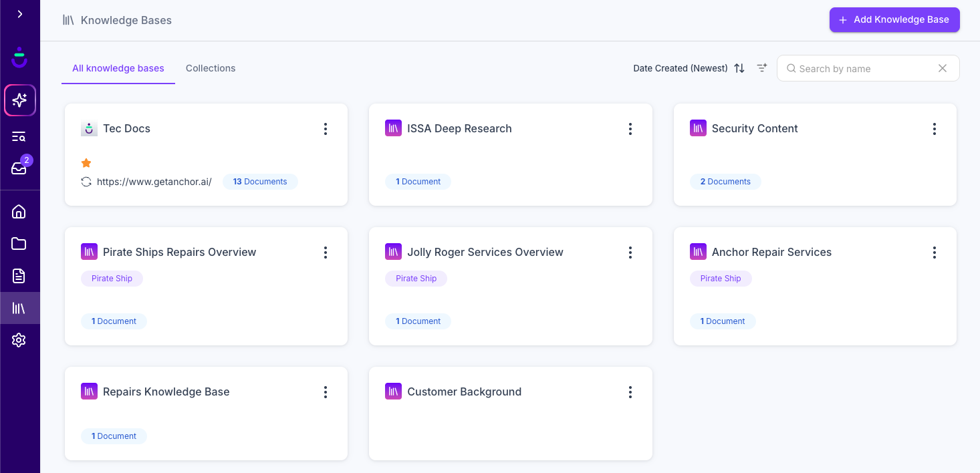The image size is (980, 473).
Task: Open the Customer Background title
Action: point(464,391)
